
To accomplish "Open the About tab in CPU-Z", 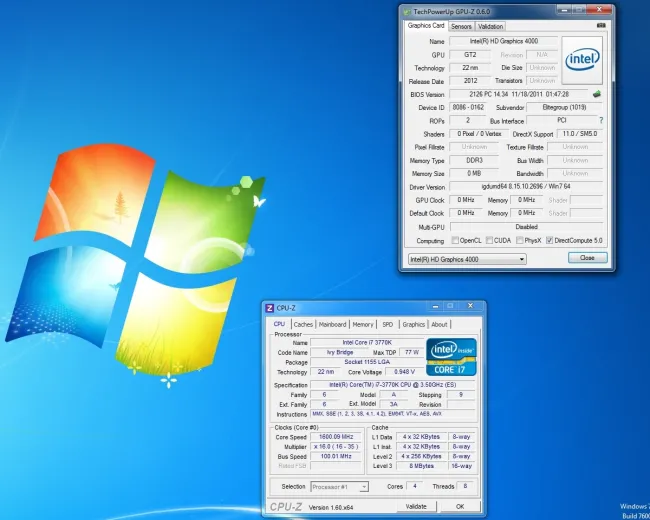I will tap(439, 324).
